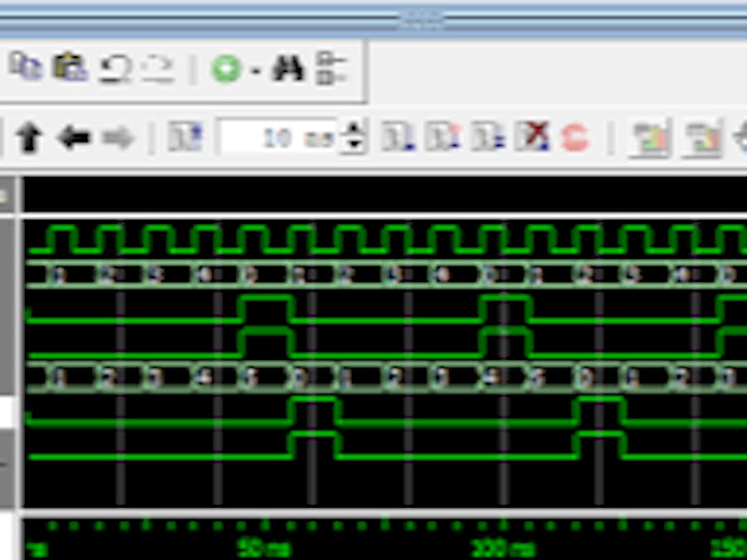This screenshot has width=747, height=560.
Task: Click the Collapse All icon after the binoculars
Action: coord(330,68)
